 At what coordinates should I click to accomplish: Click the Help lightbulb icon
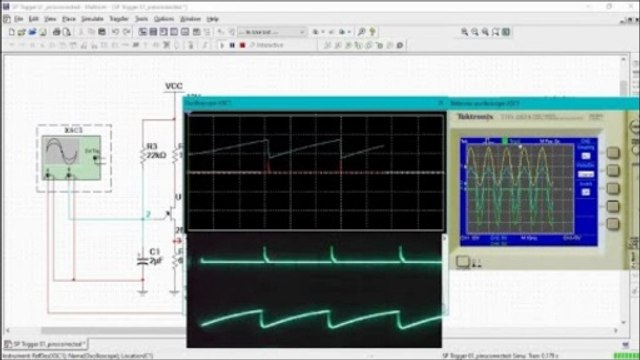click(372, 32)
